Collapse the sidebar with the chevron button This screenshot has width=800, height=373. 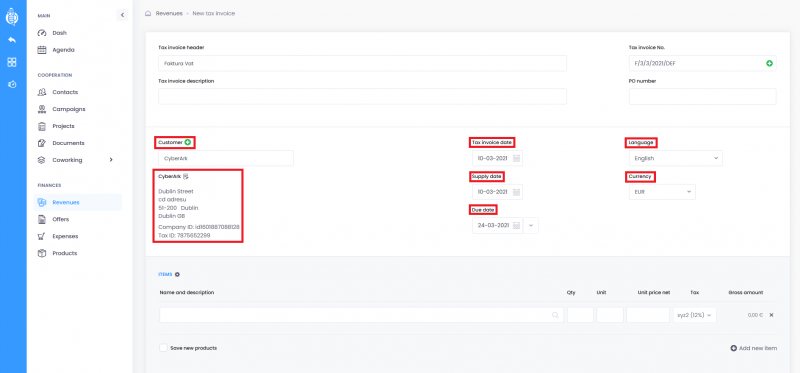[122, 15]
